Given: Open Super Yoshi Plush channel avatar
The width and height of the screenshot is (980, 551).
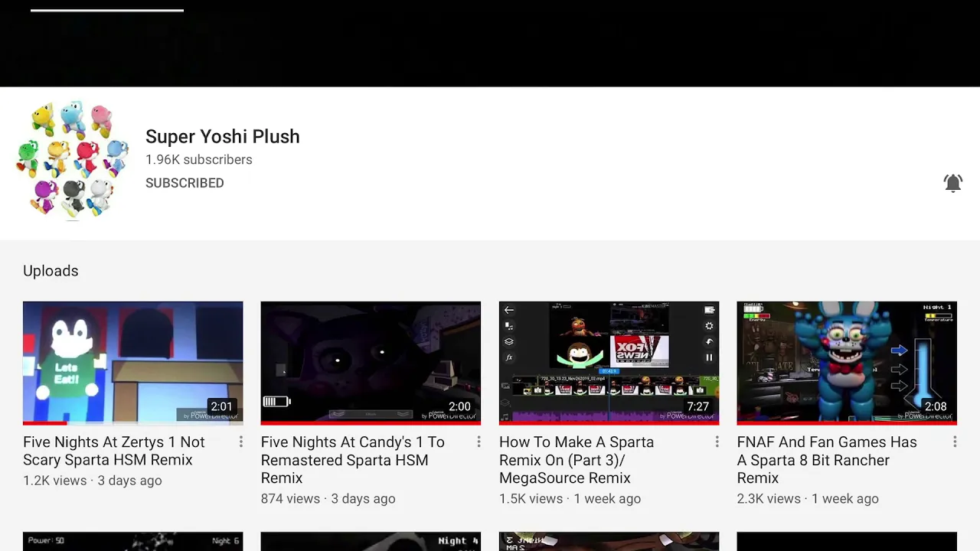Looking at the screenshot, I should click(x=73, y=160).
